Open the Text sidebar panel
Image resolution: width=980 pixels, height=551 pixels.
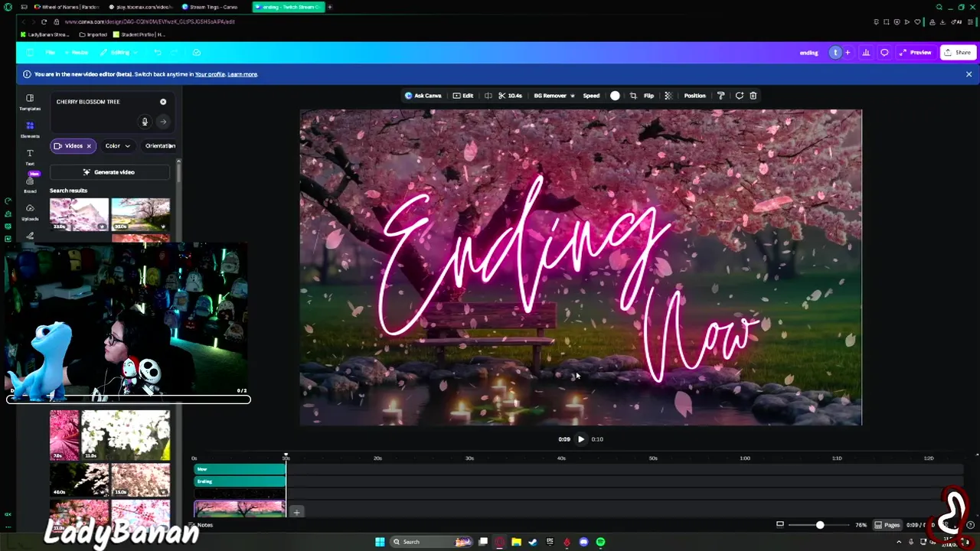pos(30,157)
